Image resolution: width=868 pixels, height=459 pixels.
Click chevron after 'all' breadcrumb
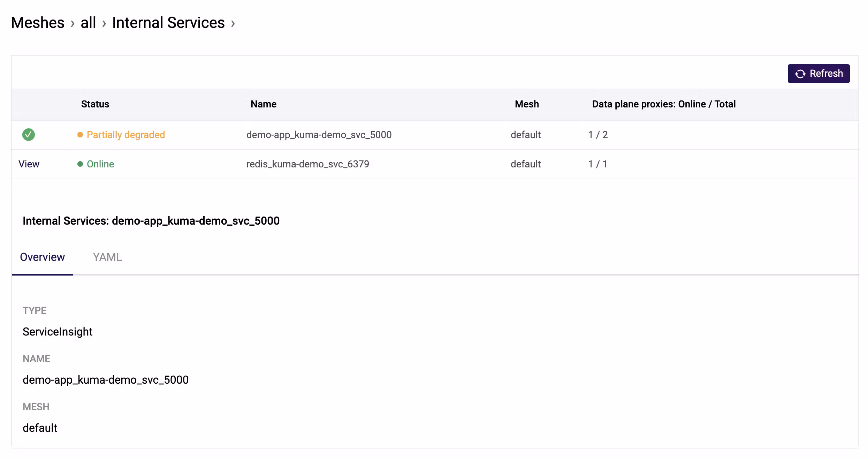104,24
